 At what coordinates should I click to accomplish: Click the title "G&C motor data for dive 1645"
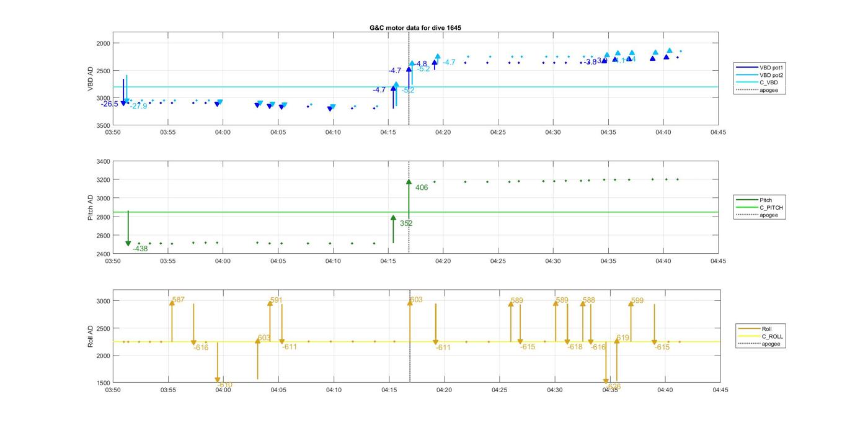[x=415, y=28]
